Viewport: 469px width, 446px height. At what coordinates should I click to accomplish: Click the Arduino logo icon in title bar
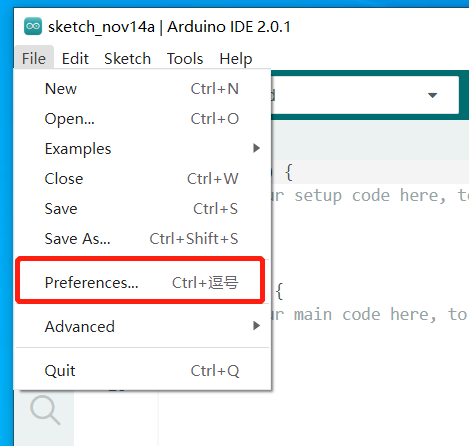click(x=33, y=26)
